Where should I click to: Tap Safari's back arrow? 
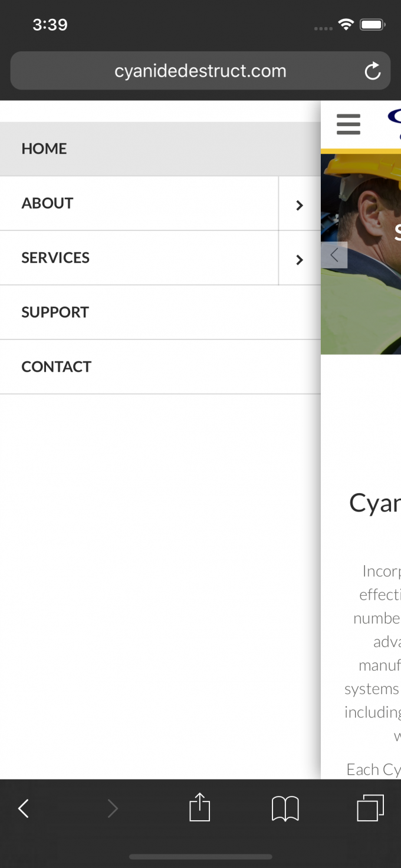point(24,808)
